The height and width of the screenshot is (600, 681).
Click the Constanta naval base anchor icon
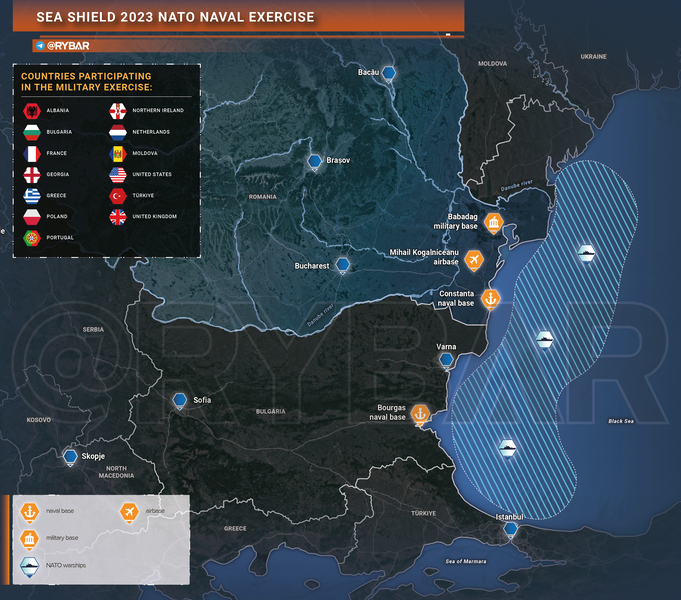490,298
